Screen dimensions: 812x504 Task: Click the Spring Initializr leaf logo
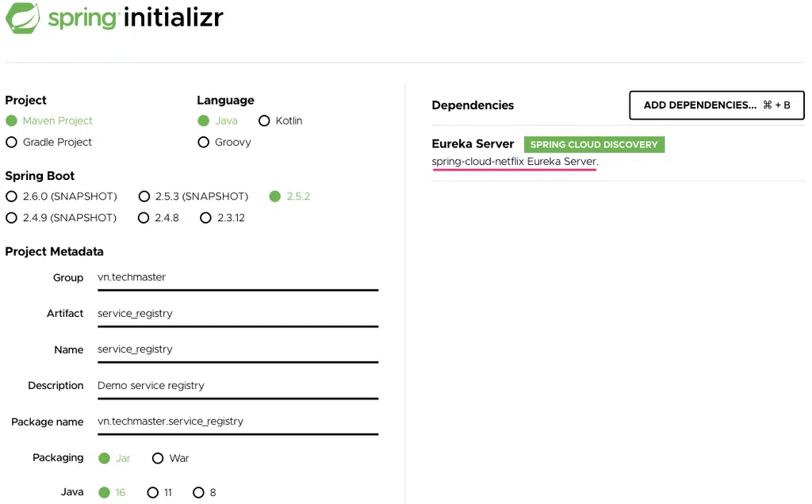click(x=23, y=18)
